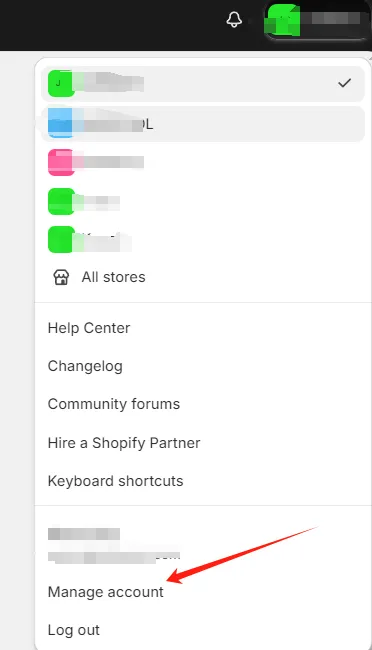Go to Community forums
372x650 pixels.
pos(114,404)
